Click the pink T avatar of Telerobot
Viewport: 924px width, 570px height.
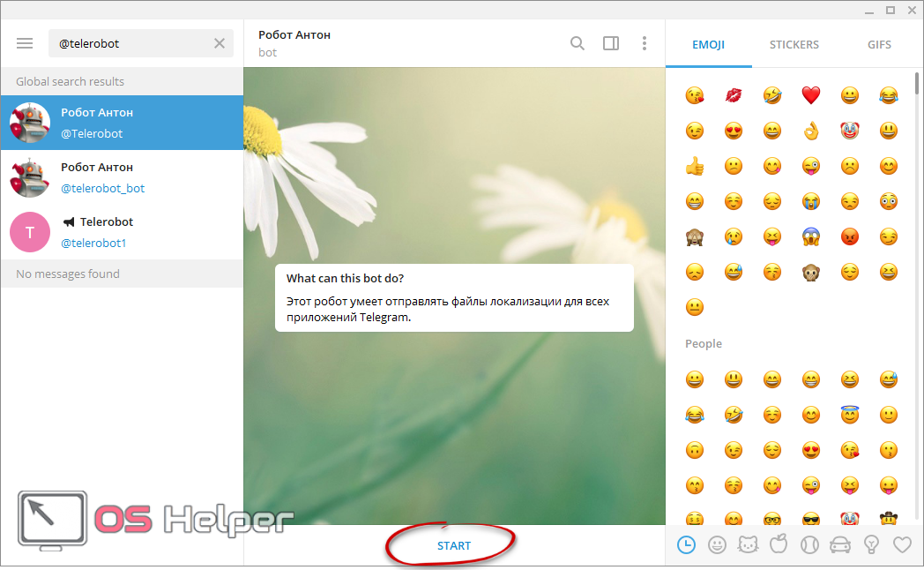[x=29, y=232]
